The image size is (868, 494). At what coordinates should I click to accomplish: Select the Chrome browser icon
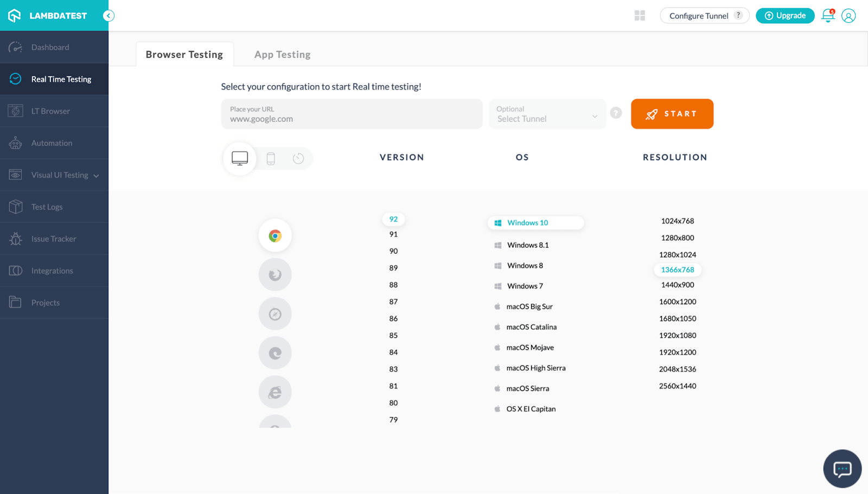(275, 236)
